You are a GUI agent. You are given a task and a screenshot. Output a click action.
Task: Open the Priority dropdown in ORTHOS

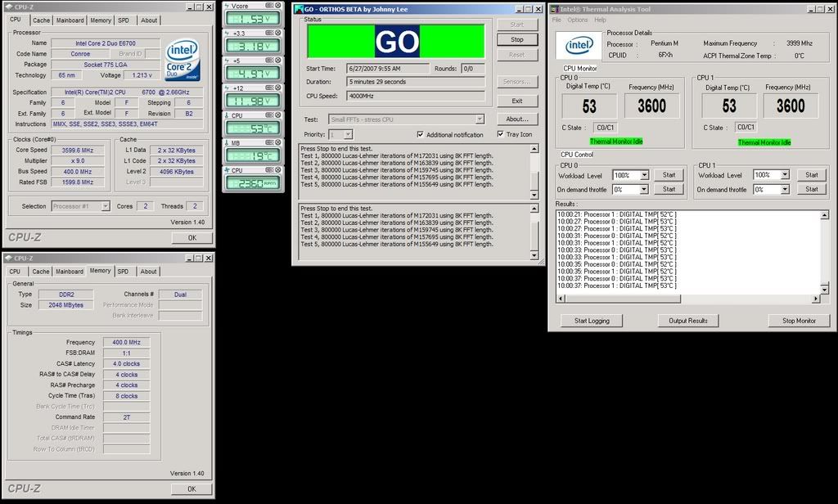click(x=348, y=135)
